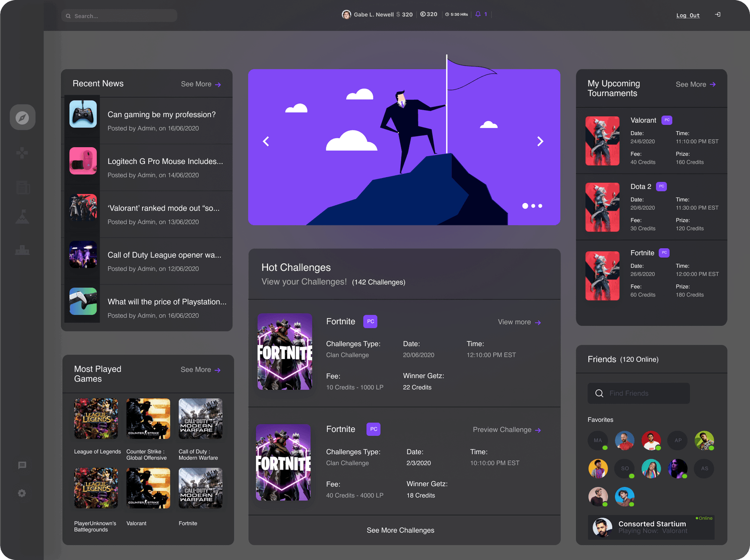This screenshot has width=750, height=560.
Task: Click the Valorant label in Most Played Games
Action: click(x=136, y=523)
